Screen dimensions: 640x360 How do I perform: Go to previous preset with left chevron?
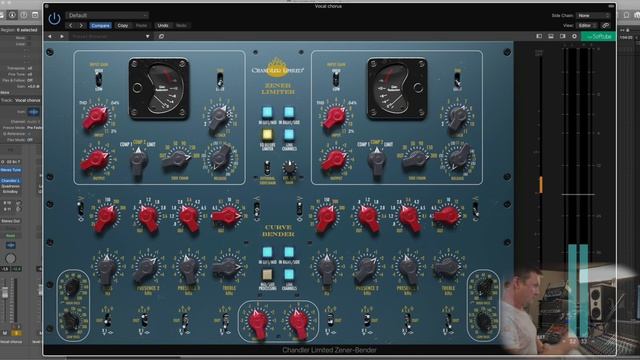[x=71, y=25]
